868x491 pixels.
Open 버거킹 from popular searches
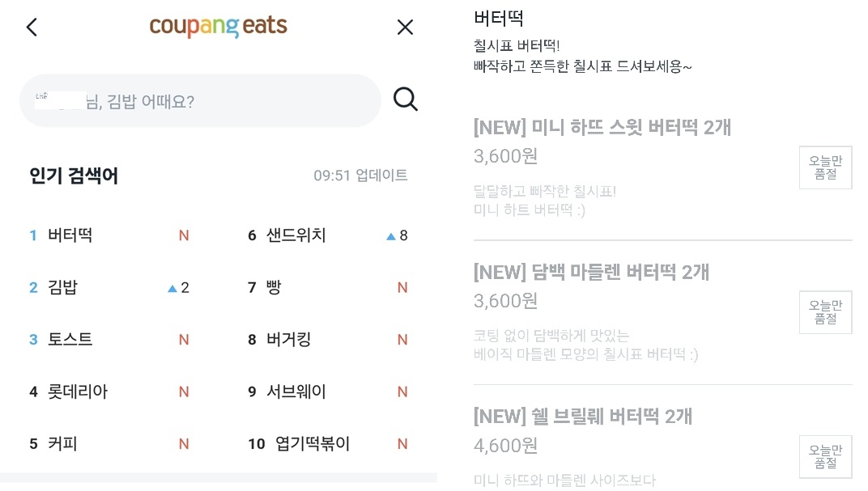(x=289, y=340)
